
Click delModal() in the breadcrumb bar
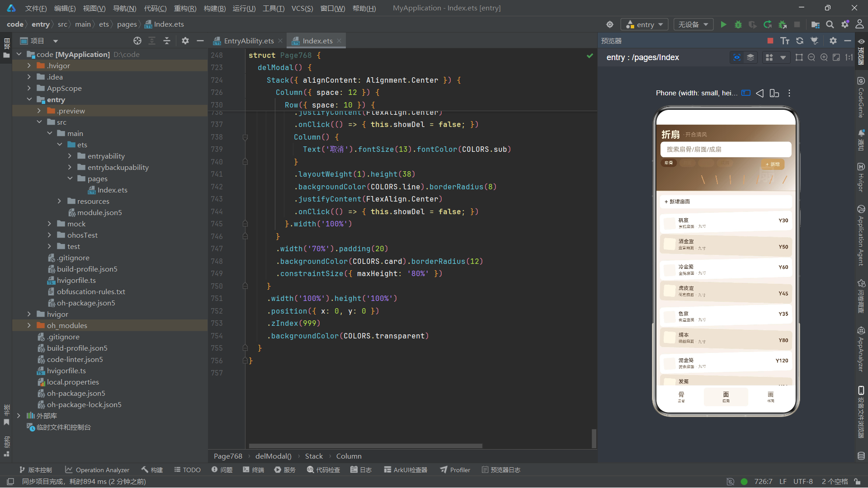[x=273, y=456]
